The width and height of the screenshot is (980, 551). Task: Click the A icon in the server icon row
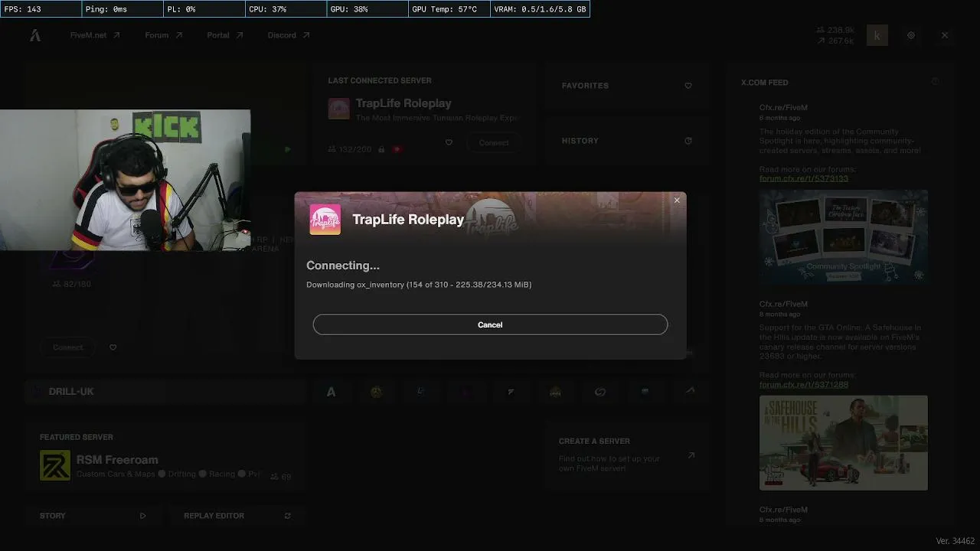(332, 392)
